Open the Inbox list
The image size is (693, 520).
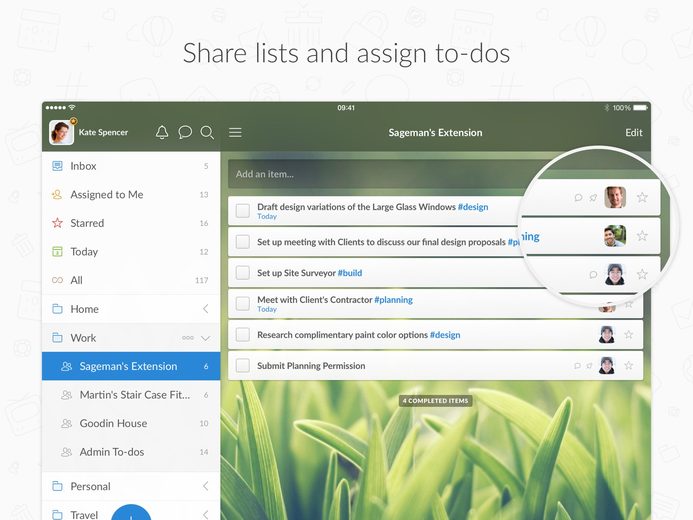[131, 166]
